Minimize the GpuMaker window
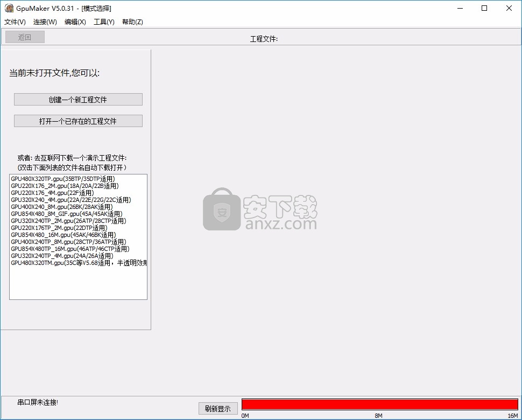 [x=461, y=8]
